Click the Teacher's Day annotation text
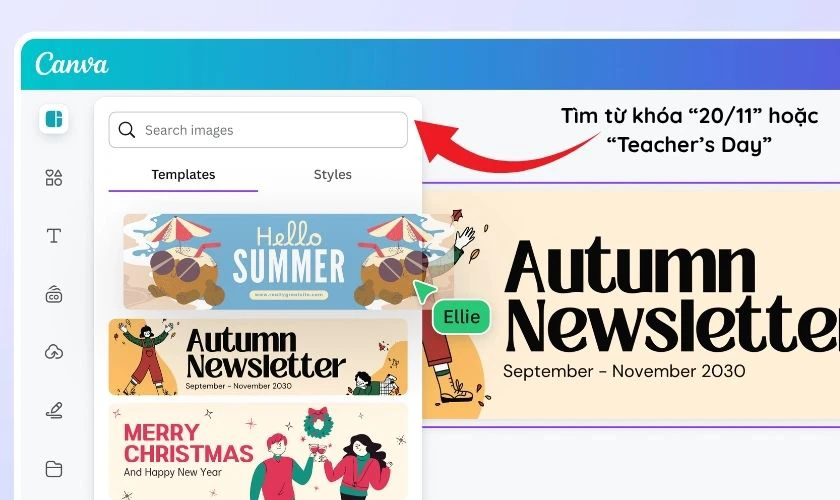840x500 pixels. point(689,145)
